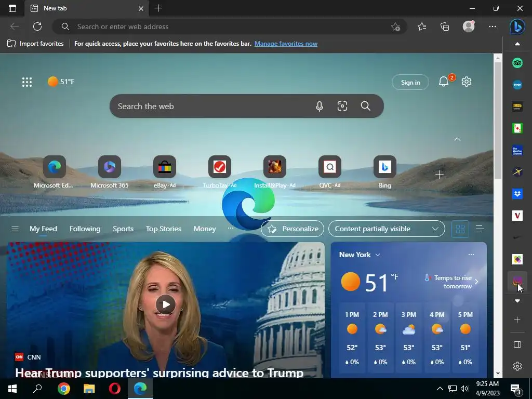Open the app launcher grid
Screen dimensions: 532x399
(x=27, y=82)
